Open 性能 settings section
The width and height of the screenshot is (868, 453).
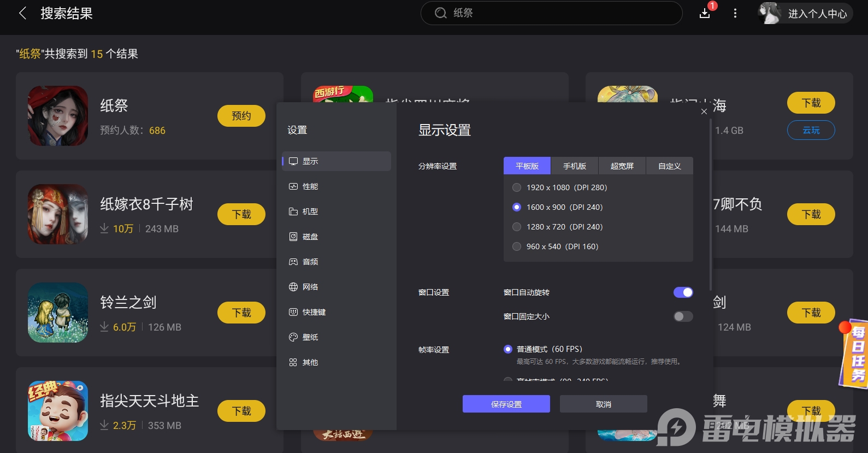point(336,186)
